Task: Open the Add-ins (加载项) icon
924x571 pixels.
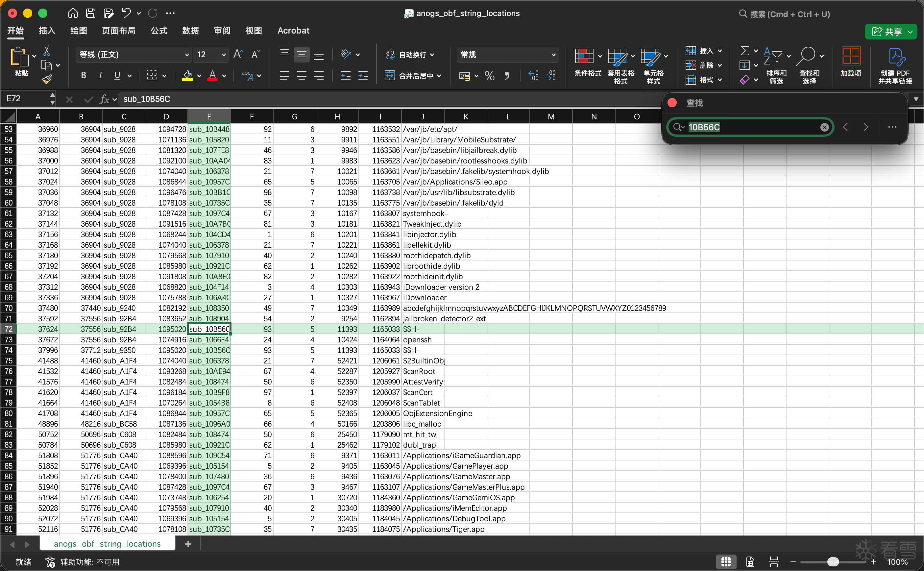Action: [x=851, y=62]
